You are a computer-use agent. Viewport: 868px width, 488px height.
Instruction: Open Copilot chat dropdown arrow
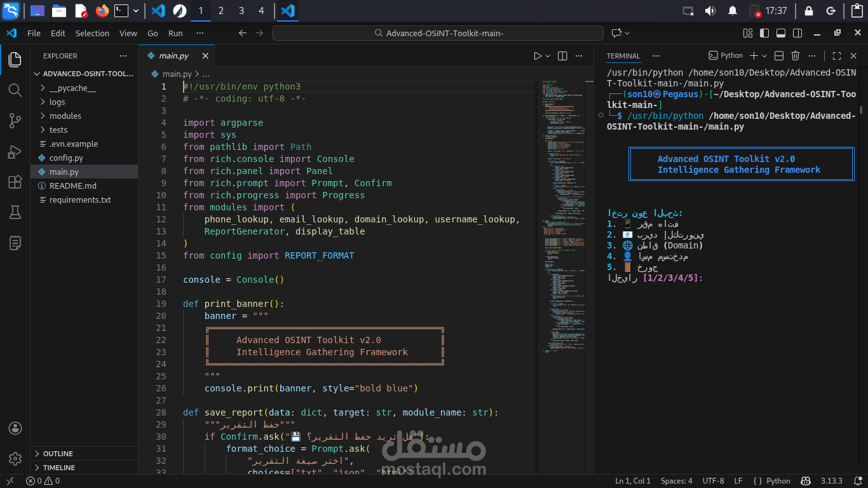point(627,33)
